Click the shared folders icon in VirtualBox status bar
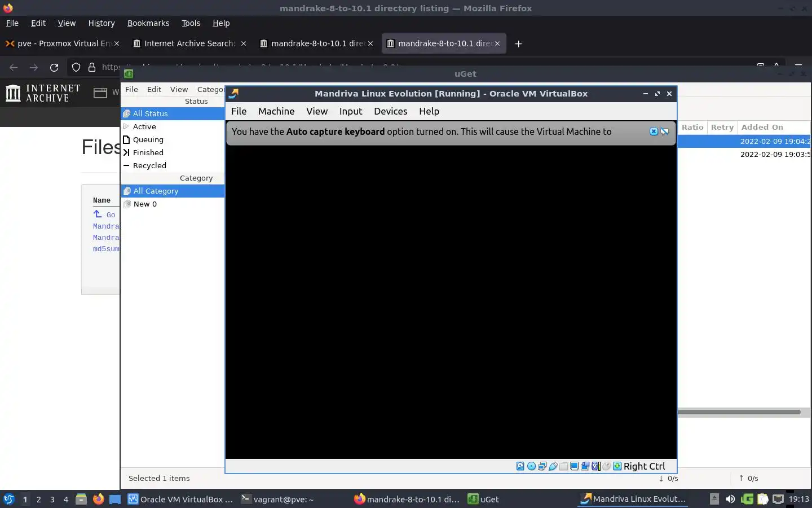This screenshot has width=812, height=508. point(564,466)
